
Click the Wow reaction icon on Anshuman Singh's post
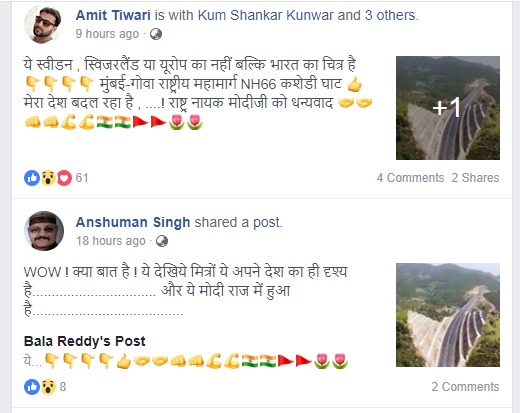pos(48,387)
